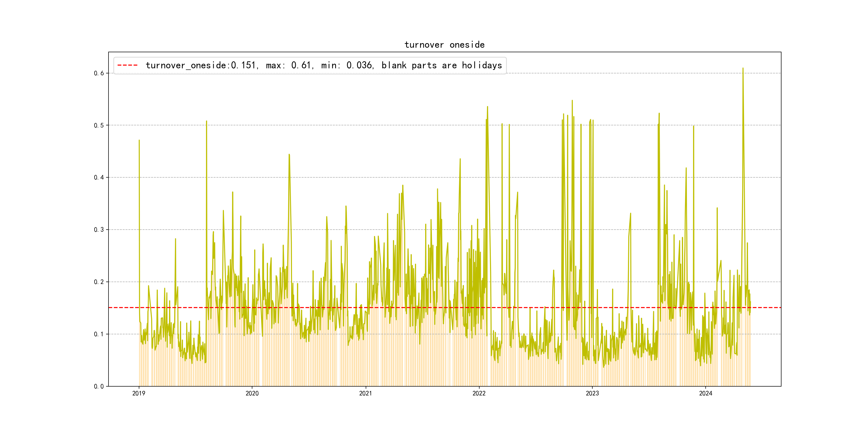The image size is (868, 434).
Task: Click the 2022 x-axis label
Action: click(x=479, y=394)
